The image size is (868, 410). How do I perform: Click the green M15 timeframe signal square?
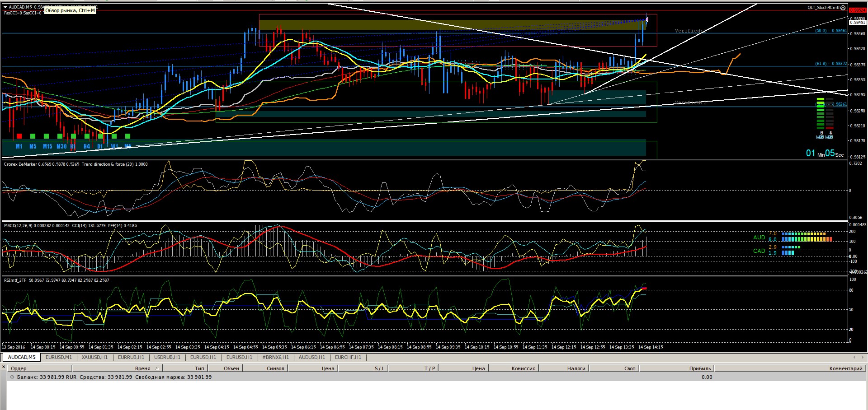point(46,136)
